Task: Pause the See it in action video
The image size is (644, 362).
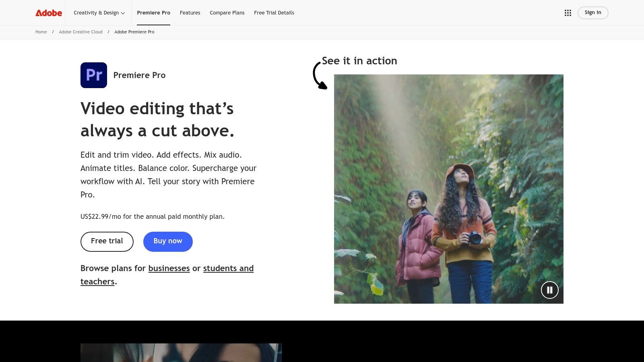Action: 550,290
